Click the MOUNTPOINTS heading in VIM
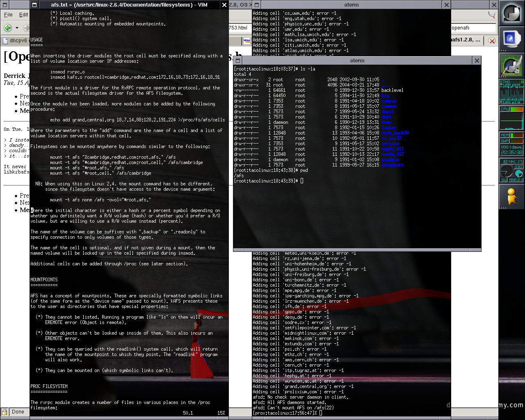Screen dimensions: 525x420 (x=44, y=280)
